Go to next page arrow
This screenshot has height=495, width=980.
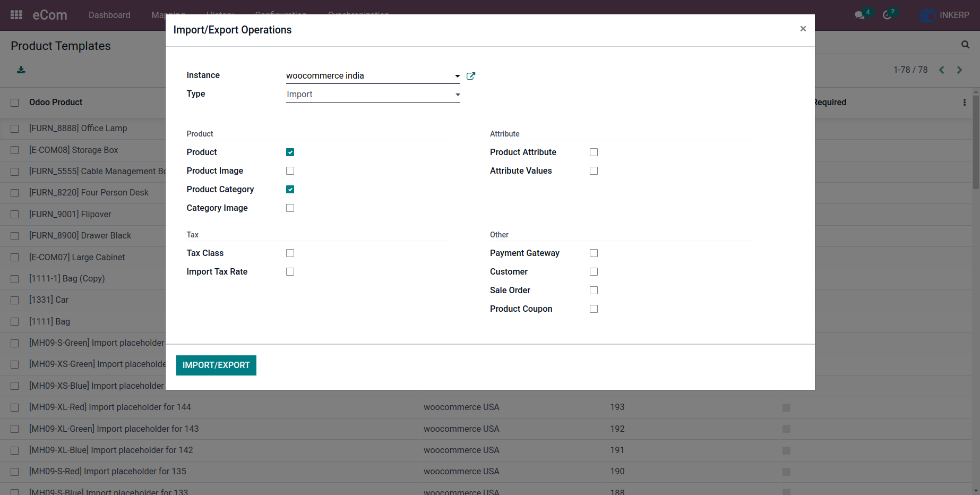coord(959,70)
